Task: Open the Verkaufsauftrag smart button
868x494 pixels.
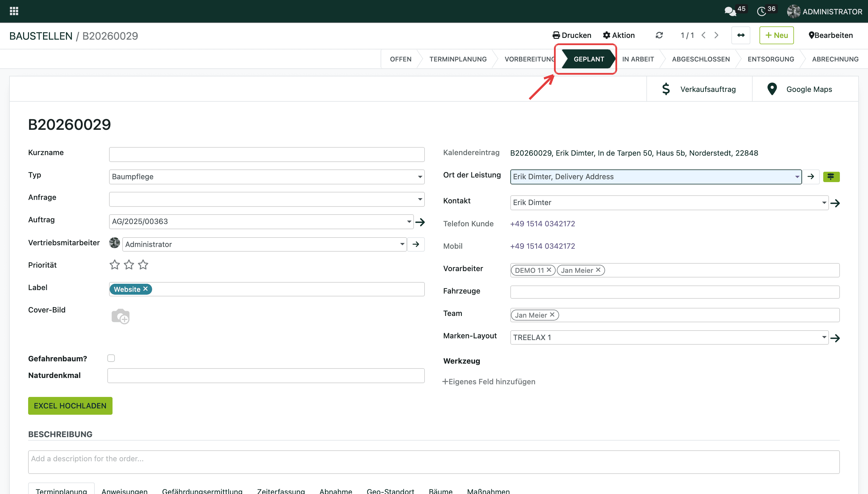Action: [x=699, y=89]
